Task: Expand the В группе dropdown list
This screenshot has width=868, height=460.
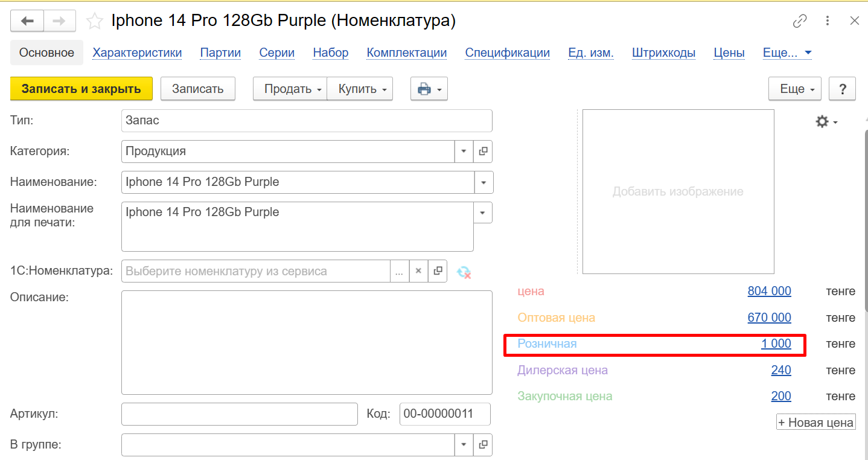Action: 464,445
